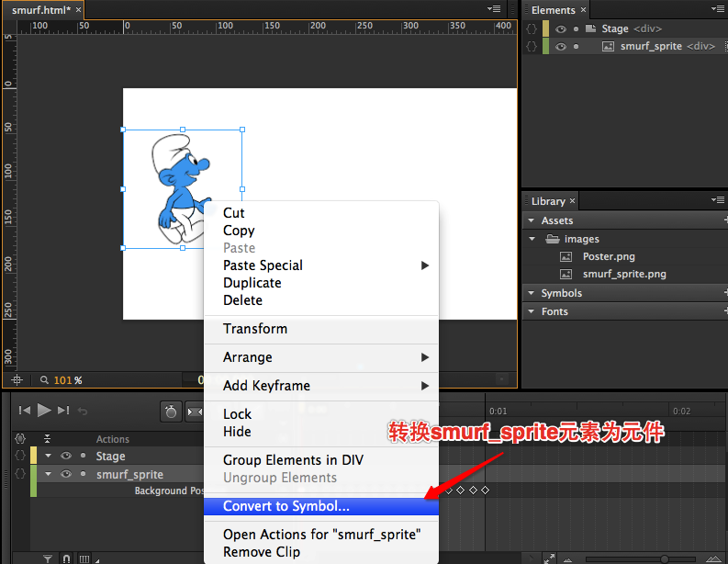Choose Duplicate from the context menu

point(321,283)
